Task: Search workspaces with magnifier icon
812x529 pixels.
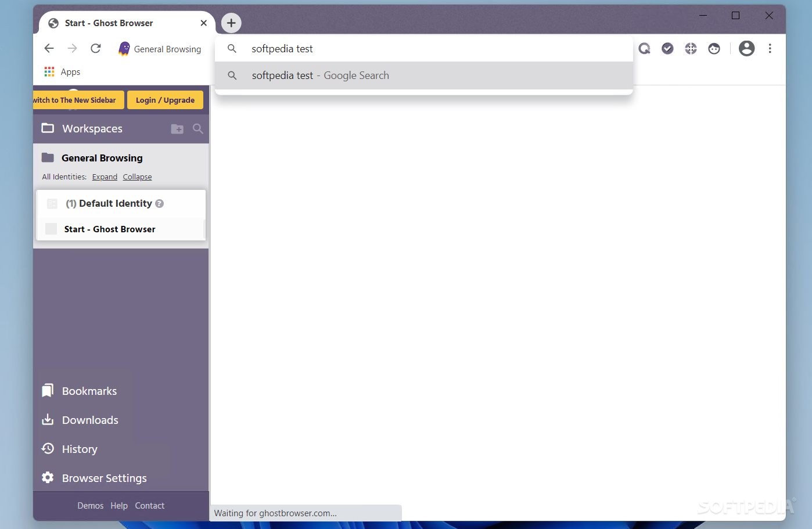Action: click(x=197, y=129)
